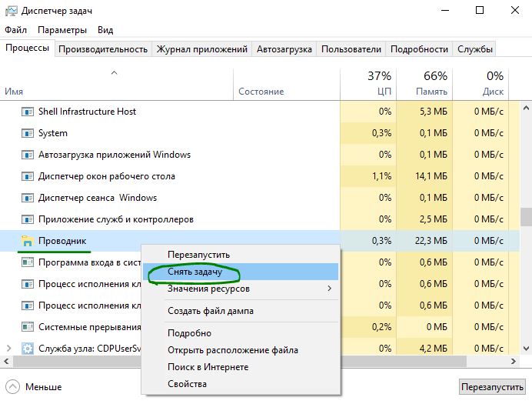Screen dimensions: 532x404
Task: Click the Проводник folder icon
Action: 27,241
